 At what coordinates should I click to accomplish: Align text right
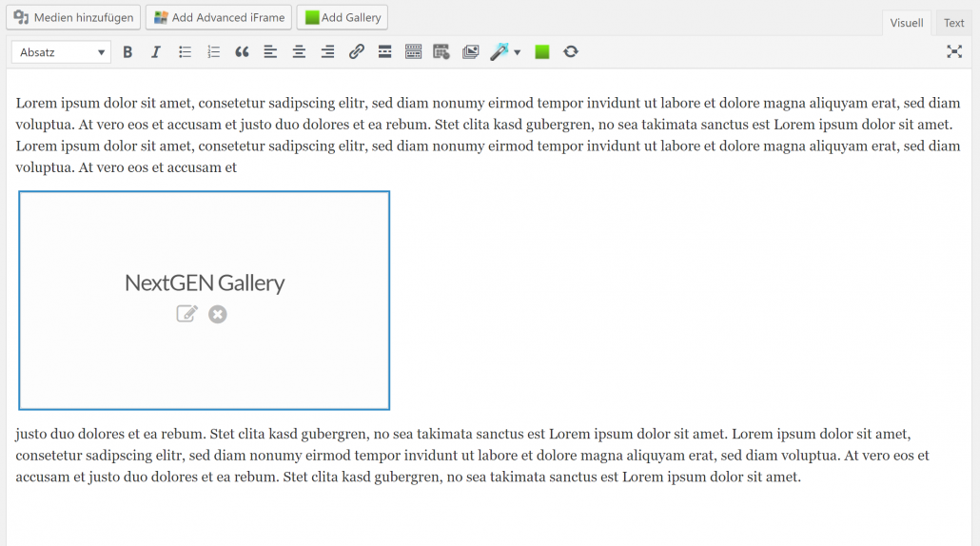tap(327, 52)
